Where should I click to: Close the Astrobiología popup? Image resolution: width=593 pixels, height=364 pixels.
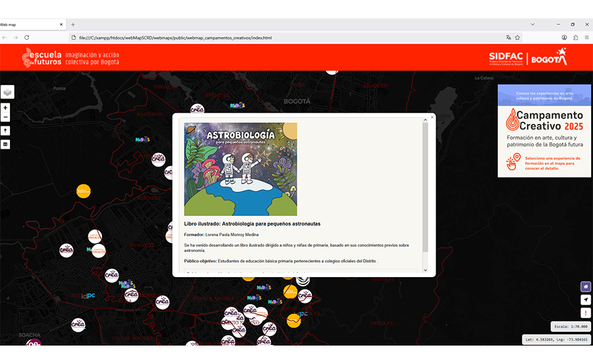(432, 117)
